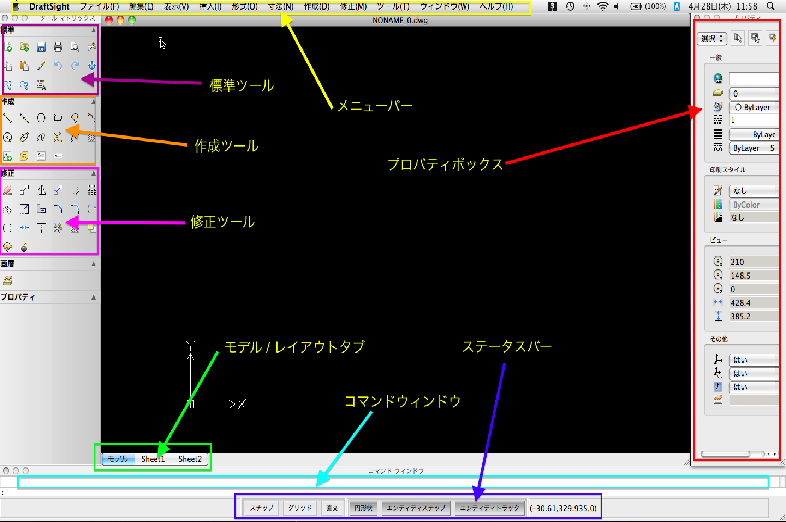This screenshot has width=786, height=522.
Task: Select the Pan tool icon
Action: click(x=91, y=66)
